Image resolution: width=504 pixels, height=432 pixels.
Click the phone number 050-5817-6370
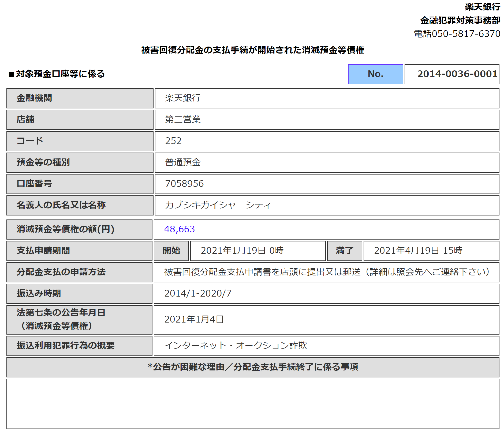[x=466, y=34]
